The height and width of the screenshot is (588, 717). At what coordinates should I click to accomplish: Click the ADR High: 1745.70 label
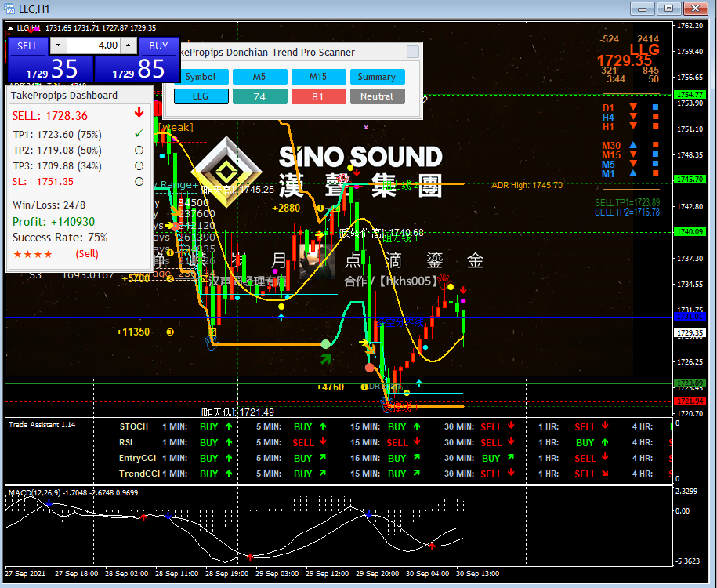coord(527,185)
